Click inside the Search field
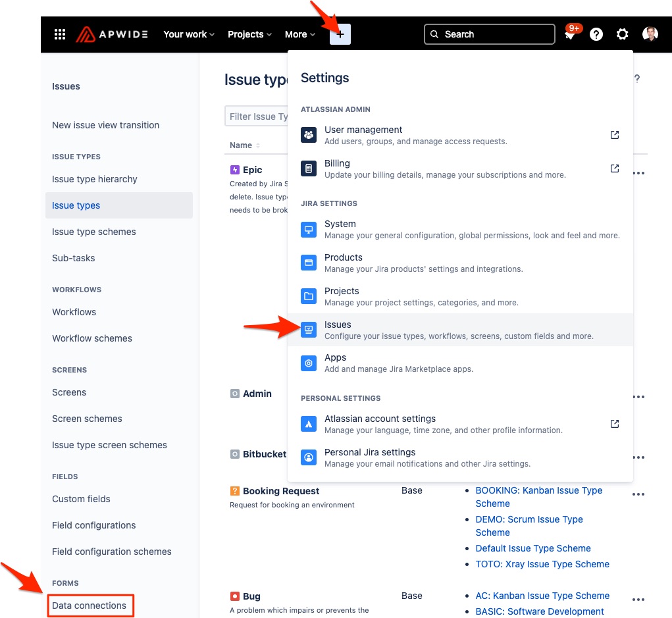Viewport: 672px width, 618px height. point(489,34)
